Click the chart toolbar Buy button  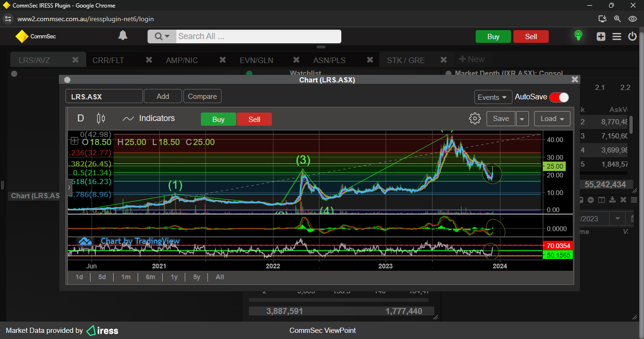pos(218,119)
